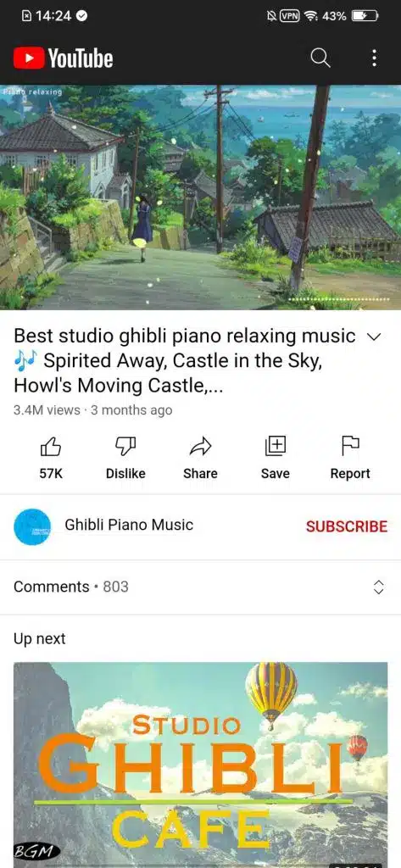The width and height of the screenshot is (401, 868).
Task: Tap the Studio Ghibli Cafe thumbnail
Action: [x=200, y=765]
